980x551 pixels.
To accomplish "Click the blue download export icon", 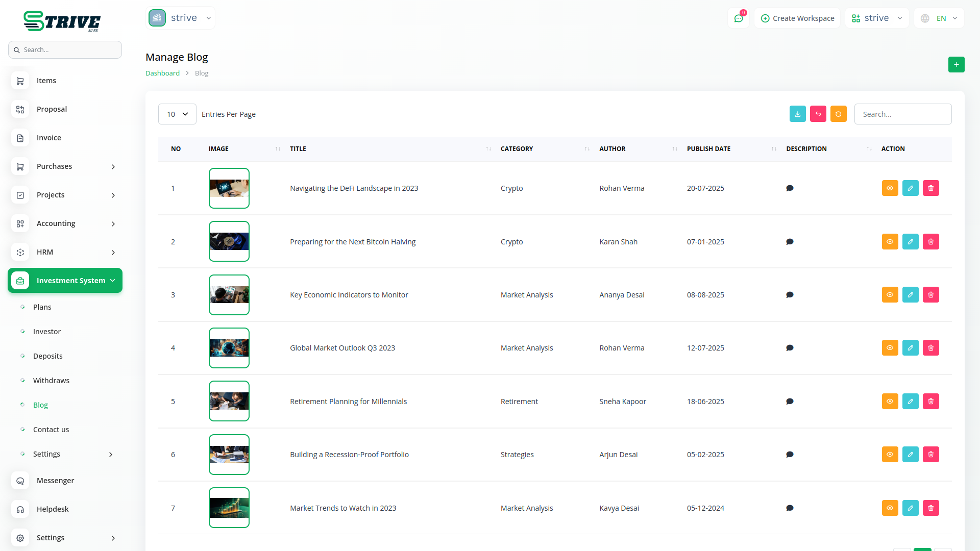I will tap(797, 114).
